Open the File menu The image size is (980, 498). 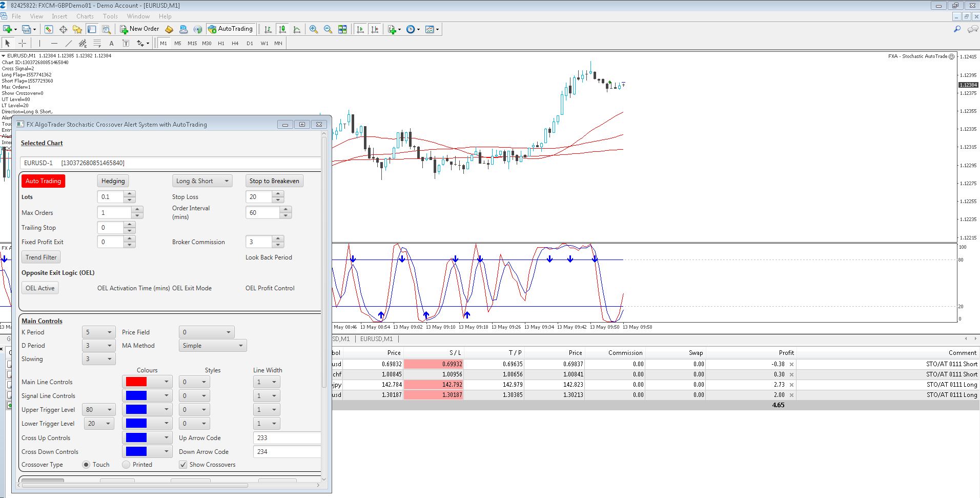pos(16,16)
